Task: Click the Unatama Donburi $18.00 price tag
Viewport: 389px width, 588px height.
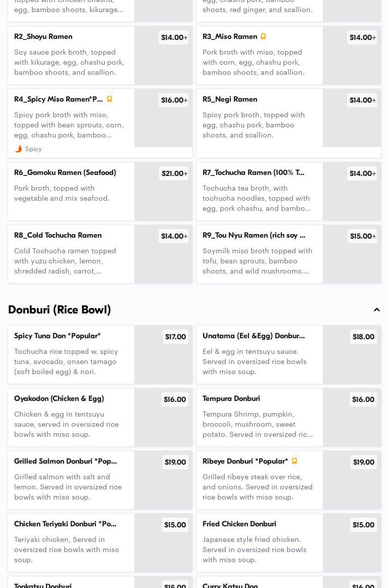Action: (x=363, y=337)
